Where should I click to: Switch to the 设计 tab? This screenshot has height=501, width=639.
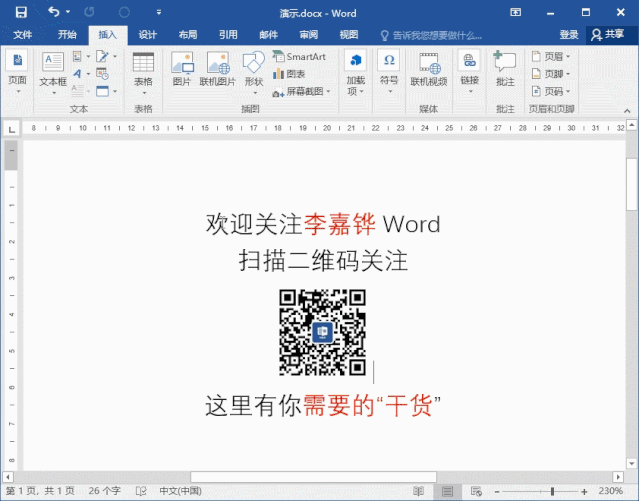(x=148, y=35)
